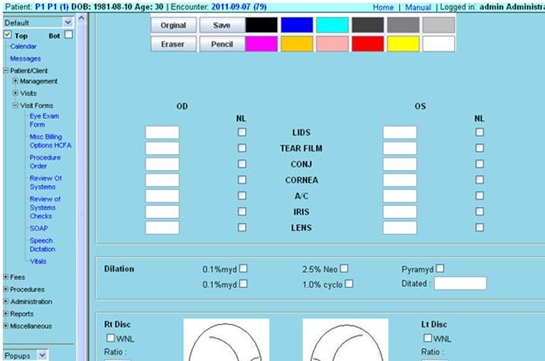The width and height of the screenshot is (545, 361).
Task: Open the Manual link in header
Action: (418, 7)
